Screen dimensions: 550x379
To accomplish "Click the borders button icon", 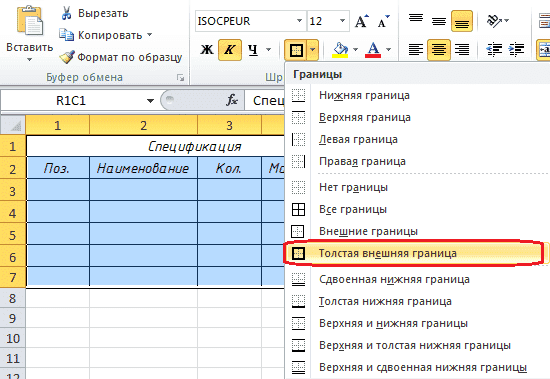I will 296,50.
